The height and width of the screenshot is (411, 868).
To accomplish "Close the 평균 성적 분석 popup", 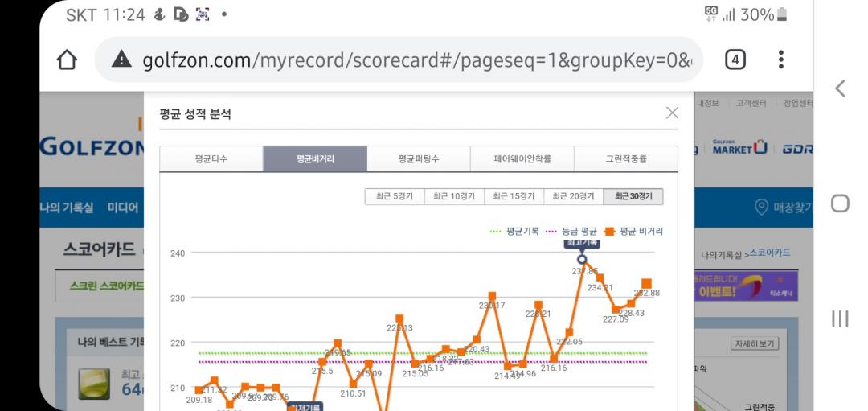I will tap(672, 113).
